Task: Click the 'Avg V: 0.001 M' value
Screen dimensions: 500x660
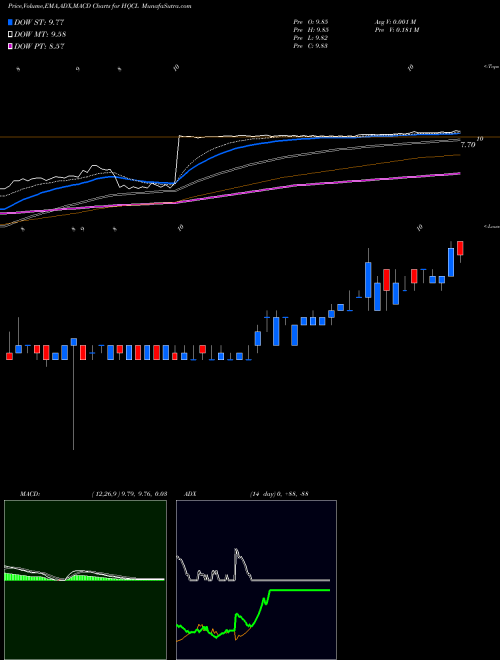Action: [395, 22]
